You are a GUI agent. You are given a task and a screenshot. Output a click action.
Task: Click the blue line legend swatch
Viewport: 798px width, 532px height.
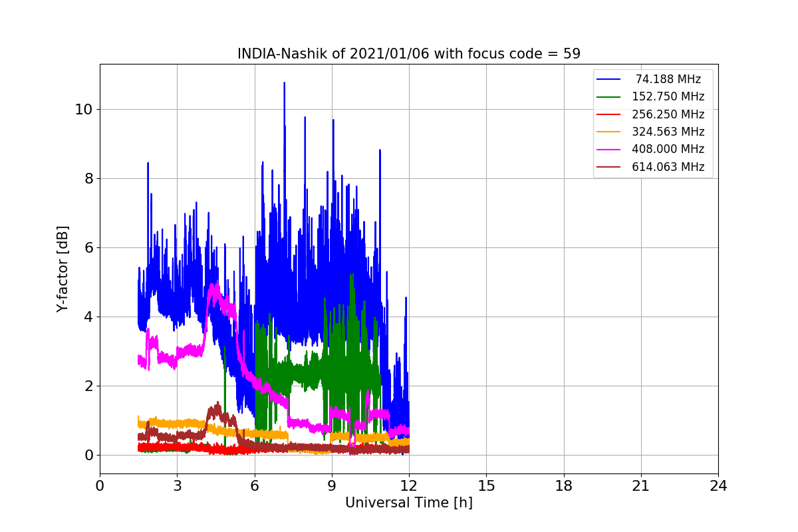coord(609,79)
